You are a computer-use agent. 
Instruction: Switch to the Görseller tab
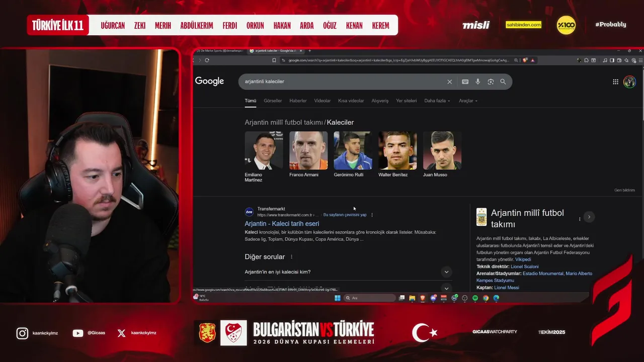click(273, 101)
